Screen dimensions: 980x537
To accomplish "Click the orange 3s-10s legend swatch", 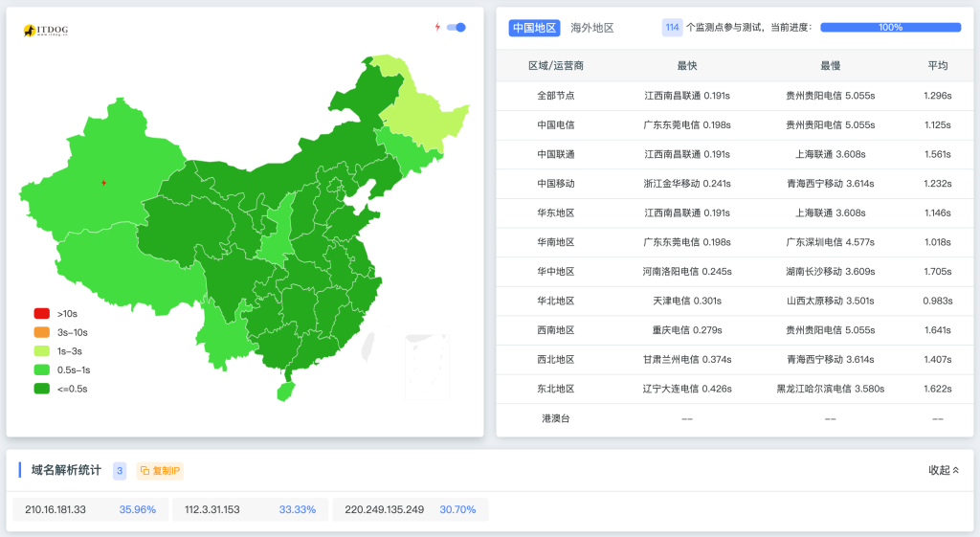I will coord(42,332).
